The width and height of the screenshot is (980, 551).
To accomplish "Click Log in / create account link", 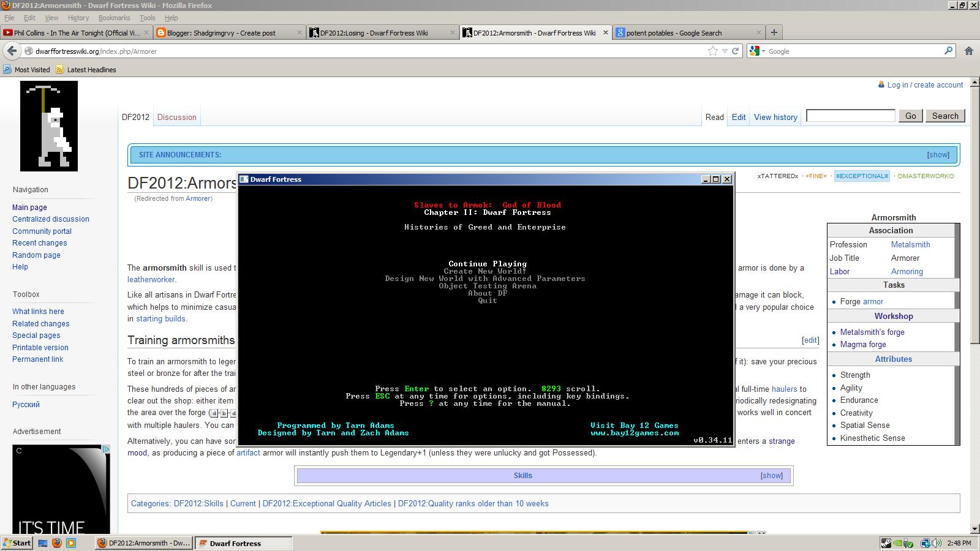I will 925,85.
